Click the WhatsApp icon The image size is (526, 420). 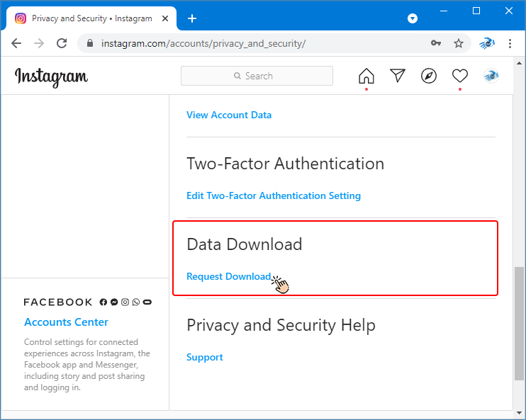pos(136,302)
